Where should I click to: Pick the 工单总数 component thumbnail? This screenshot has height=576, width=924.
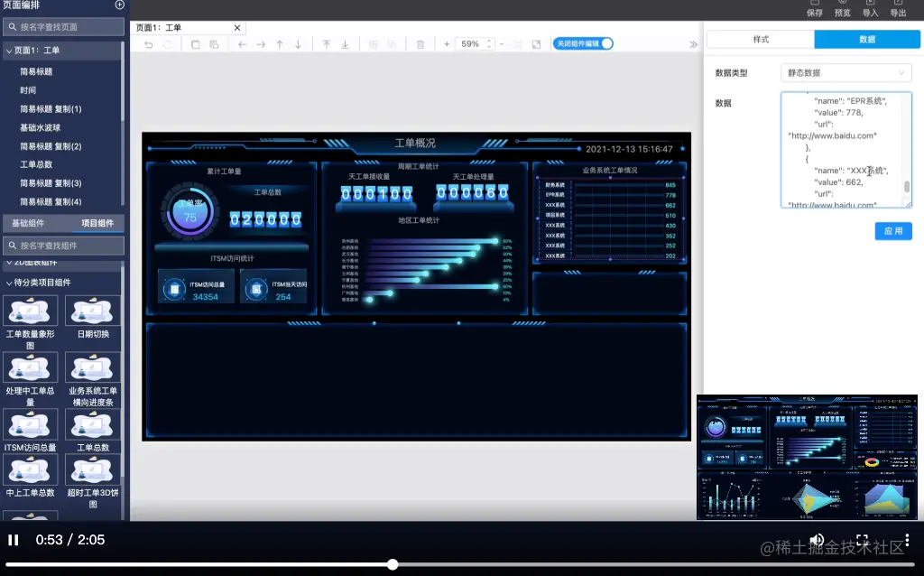93,424
